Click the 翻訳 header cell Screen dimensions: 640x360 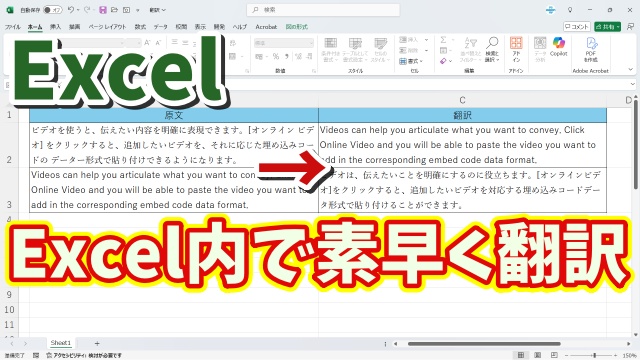pyautogui.click(x=462, y=115)
